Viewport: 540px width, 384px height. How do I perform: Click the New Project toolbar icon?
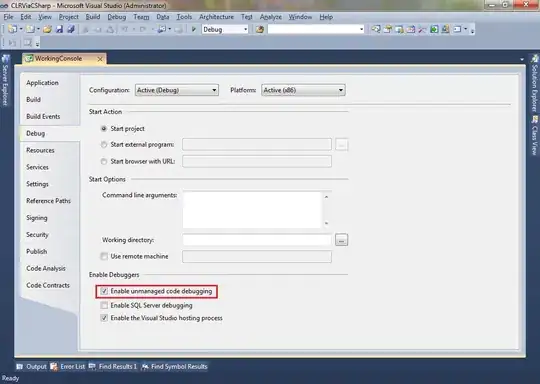pos(12,29)
